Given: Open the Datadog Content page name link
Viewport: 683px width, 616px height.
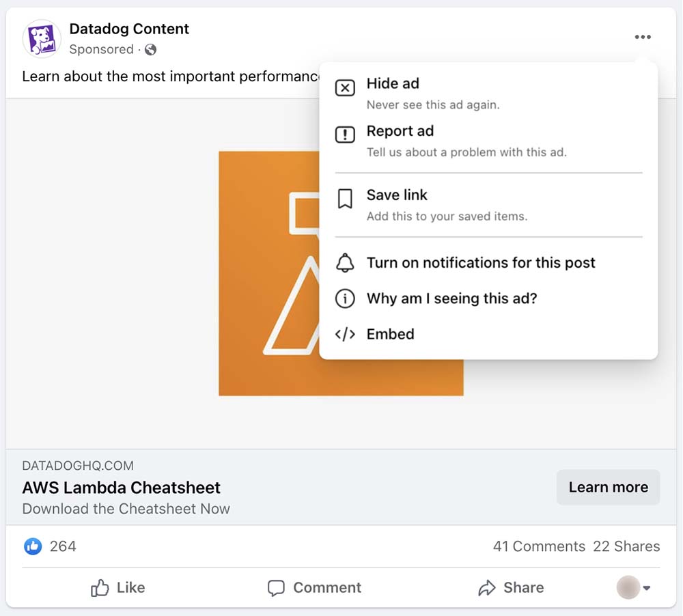Looking at the screenshot, I should [129, 29].
